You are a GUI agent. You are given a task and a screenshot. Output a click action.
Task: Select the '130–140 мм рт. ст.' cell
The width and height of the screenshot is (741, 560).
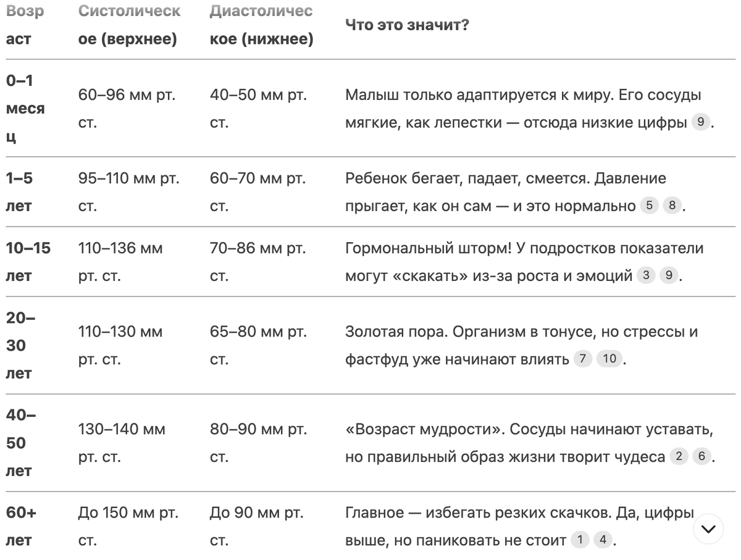(x=122, y=443)
